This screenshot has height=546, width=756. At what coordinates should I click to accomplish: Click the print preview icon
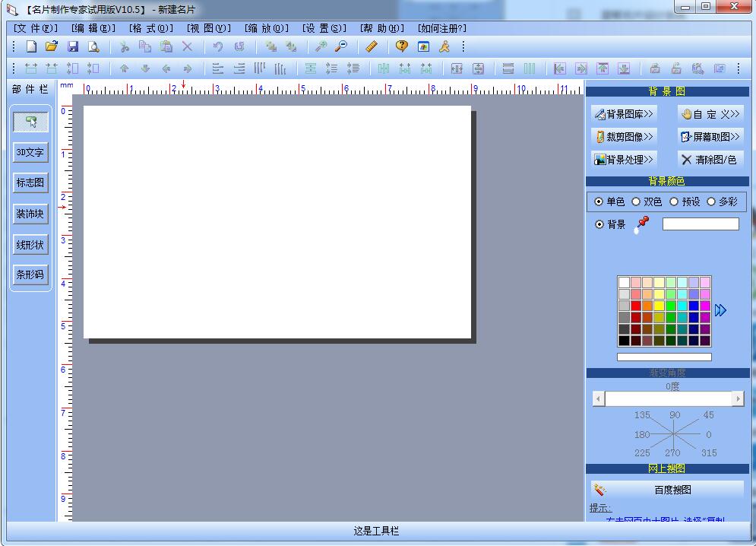[93, 46]
